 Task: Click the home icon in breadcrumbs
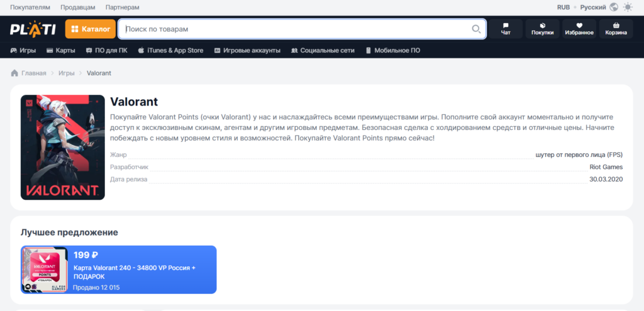14,73
